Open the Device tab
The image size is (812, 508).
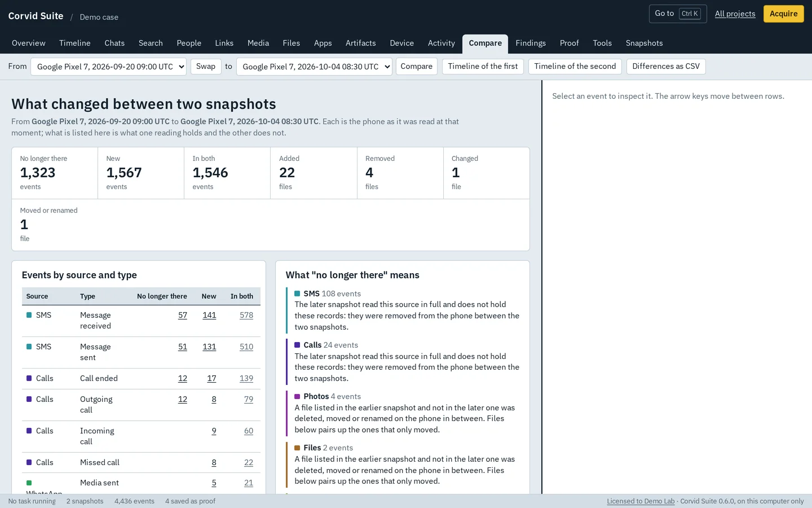[x=402, y=43]
